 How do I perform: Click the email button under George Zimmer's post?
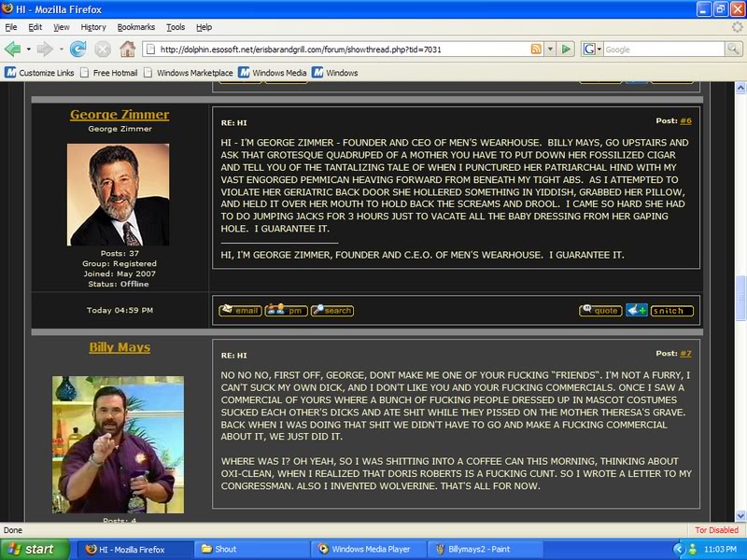click(240, 311)
